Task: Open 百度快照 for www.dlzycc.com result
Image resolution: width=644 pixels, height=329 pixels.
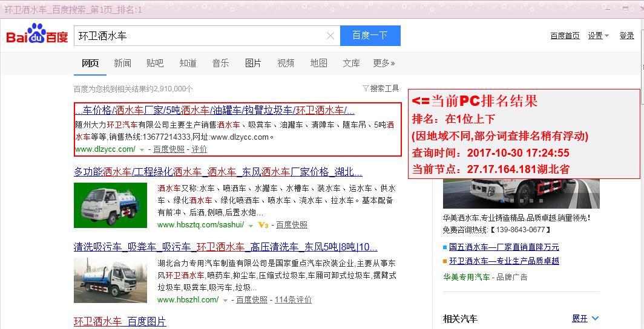Action: pos(169,149)
